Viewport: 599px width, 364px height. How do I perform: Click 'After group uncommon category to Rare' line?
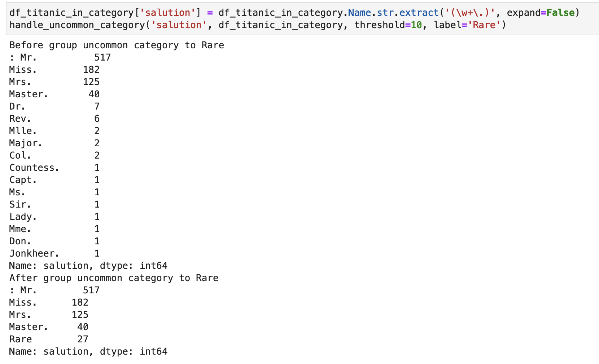(114, 278)
